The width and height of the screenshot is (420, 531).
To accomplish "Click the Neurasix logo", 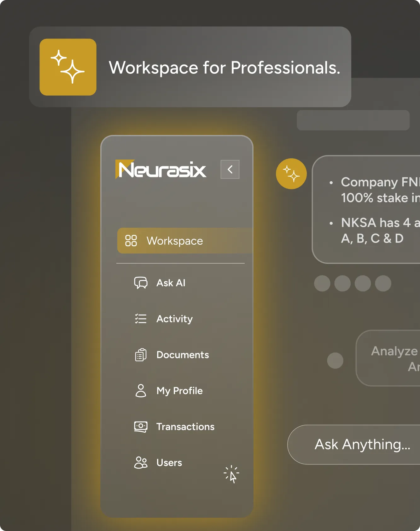I will [161, 169].
